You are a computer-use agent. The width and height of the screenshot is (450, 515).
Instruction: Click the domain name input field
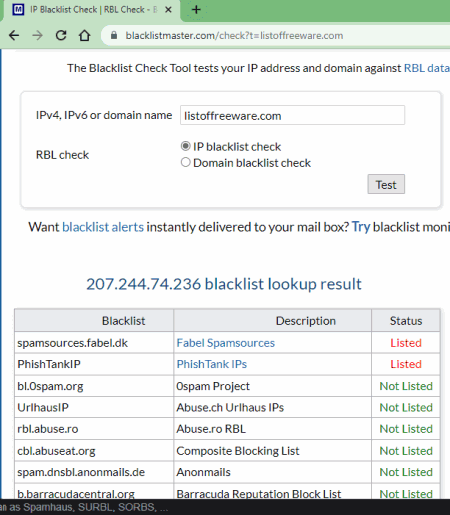292,115
